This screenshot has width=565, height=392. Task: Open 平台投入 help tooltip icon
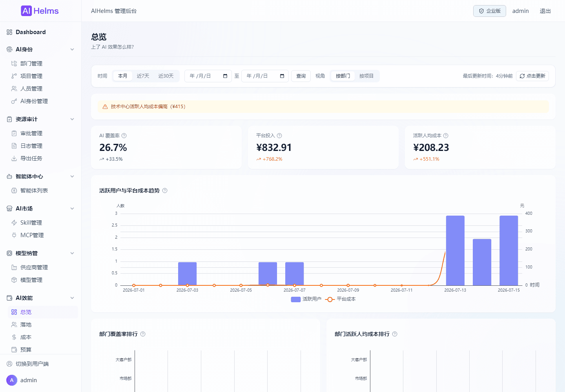(x=279, y=136)
